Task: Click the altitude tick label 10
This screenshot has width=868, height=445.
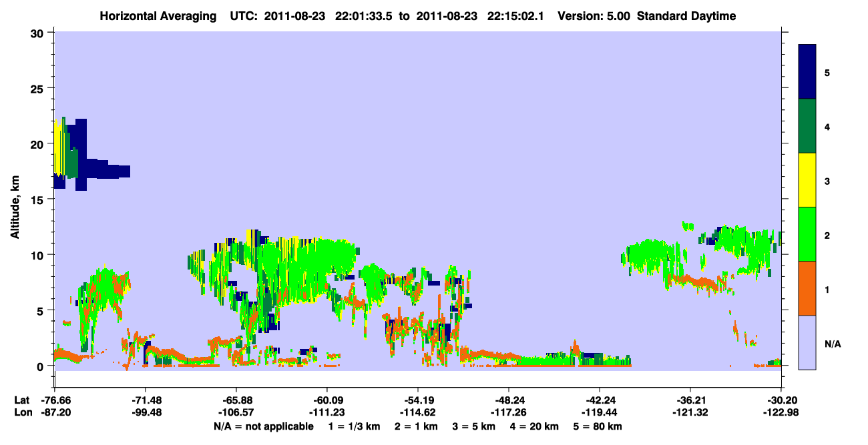Action: pyautogui.click(x=38, y=255)
